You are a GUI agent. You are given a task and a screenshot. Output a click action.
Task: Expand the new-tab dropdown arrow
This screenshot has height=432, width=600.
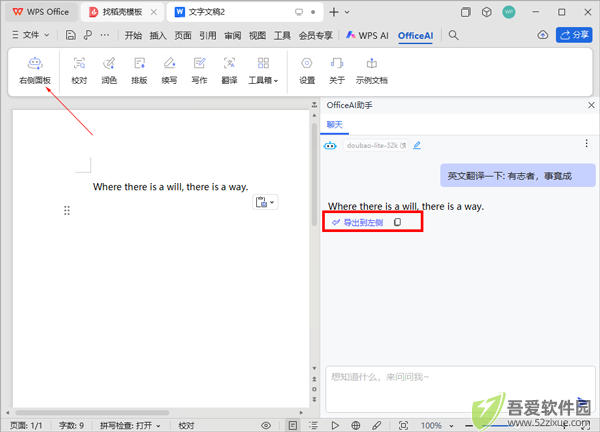[x=347, y=12]
